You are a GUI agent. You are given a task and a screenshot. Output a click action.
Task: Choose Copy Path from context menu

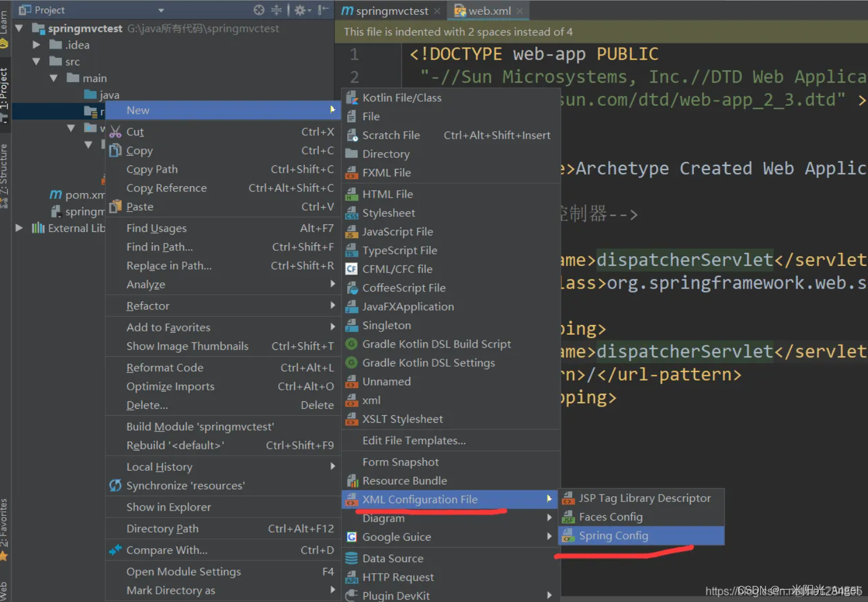[x=223, y=169]
